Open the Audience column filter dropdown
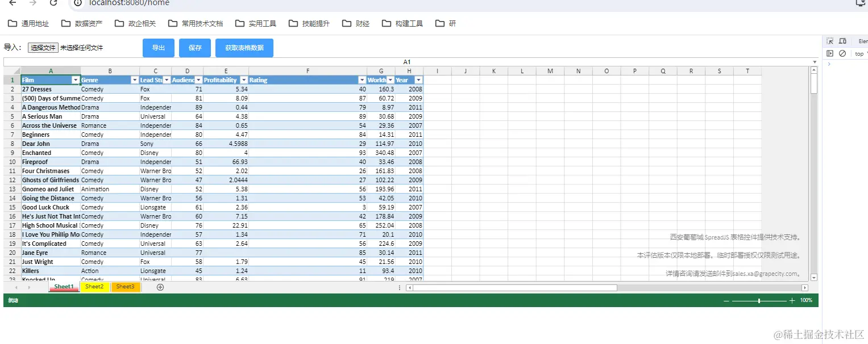868x344 pixels. (199, 80)
